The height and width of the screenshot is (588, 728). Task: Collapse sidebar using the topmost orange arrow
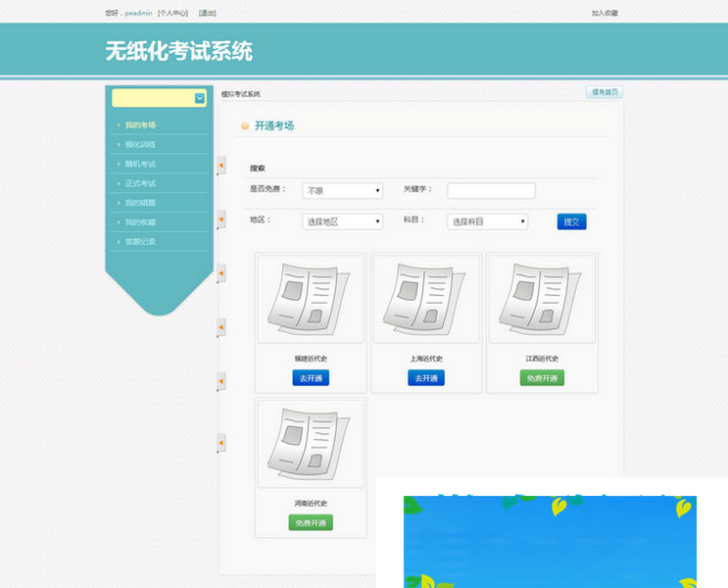pyautogui.click(x=220, y=166)
